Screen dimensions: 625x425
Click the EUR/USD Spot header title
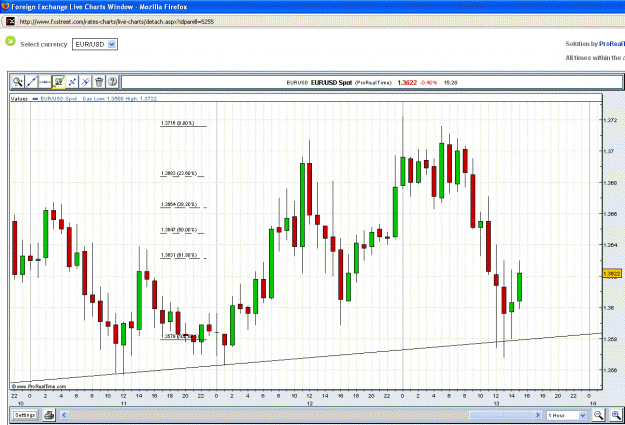331,83
